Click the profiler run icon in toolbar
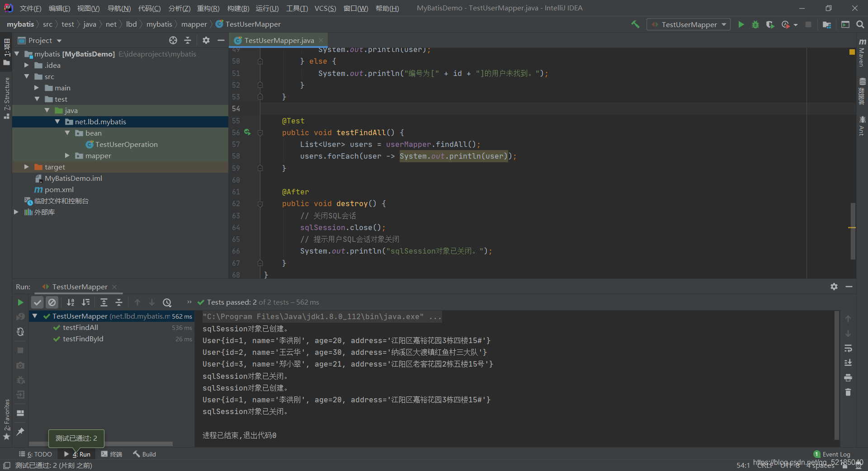 coord(786,24)
